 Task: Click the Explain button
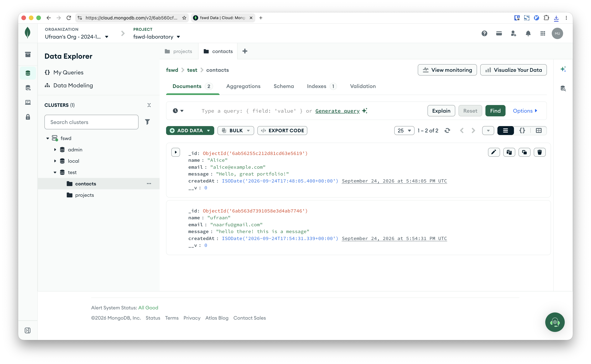(x=441, y=111)
